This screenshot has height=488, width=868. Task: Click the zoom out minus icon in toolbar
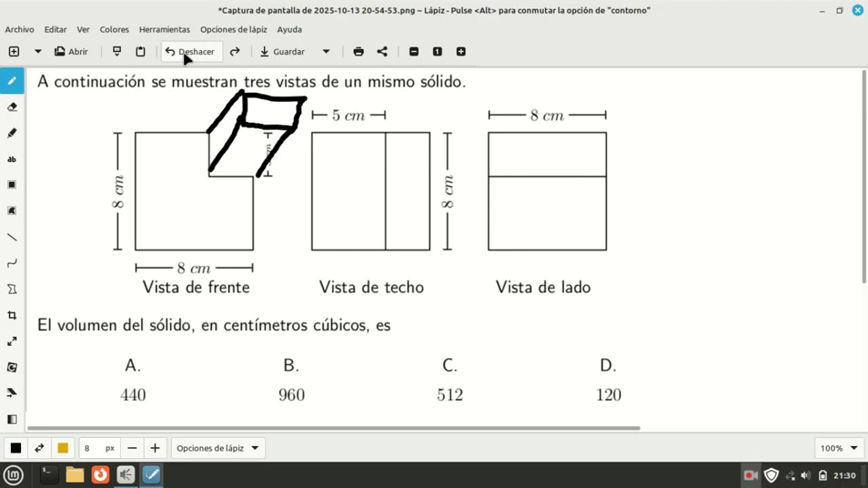[x=414, y=52]
